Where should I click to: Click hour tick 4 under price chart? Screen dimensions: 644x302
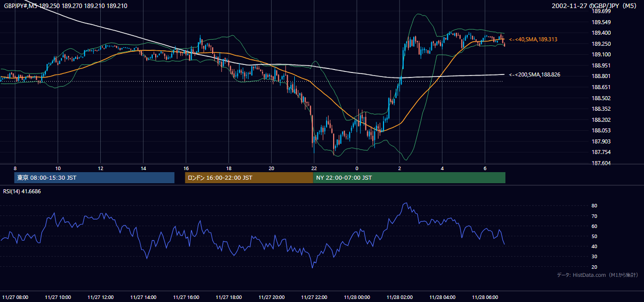(x=442, y=168)
